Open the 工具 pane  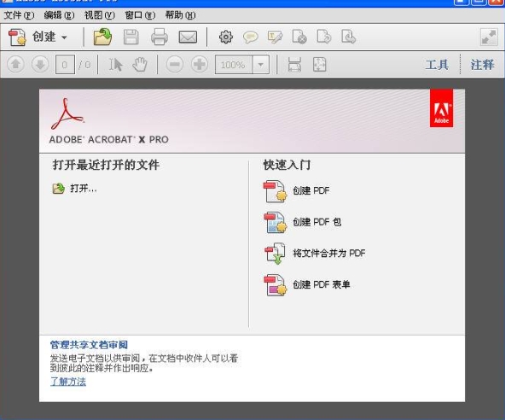(437, 65)
